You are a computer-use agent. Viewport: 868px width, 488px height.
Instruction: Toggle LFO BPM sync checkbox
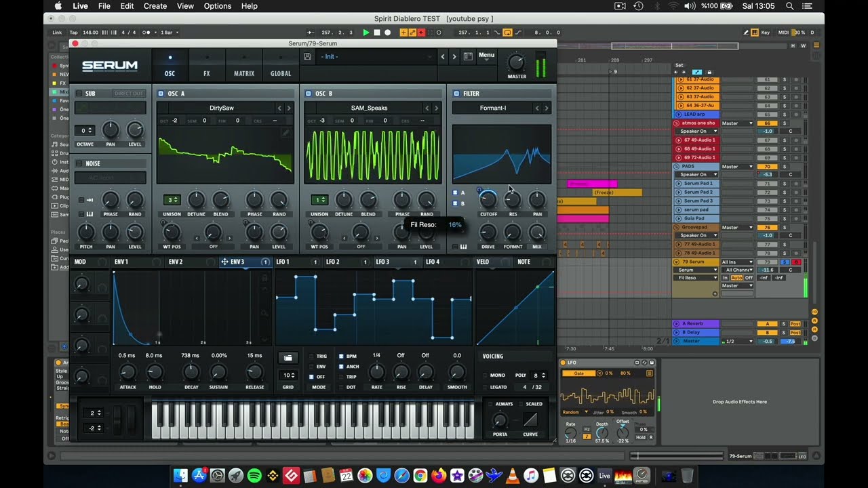(x=342, y=356)
